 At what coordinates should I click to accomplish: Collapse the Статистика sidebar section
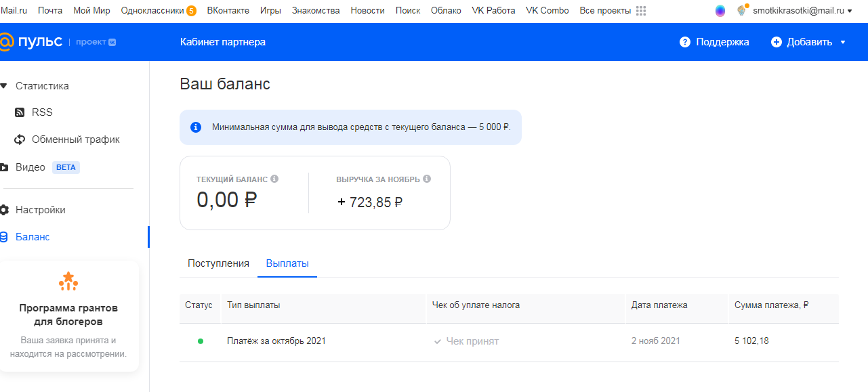click(x=4, y=86)
